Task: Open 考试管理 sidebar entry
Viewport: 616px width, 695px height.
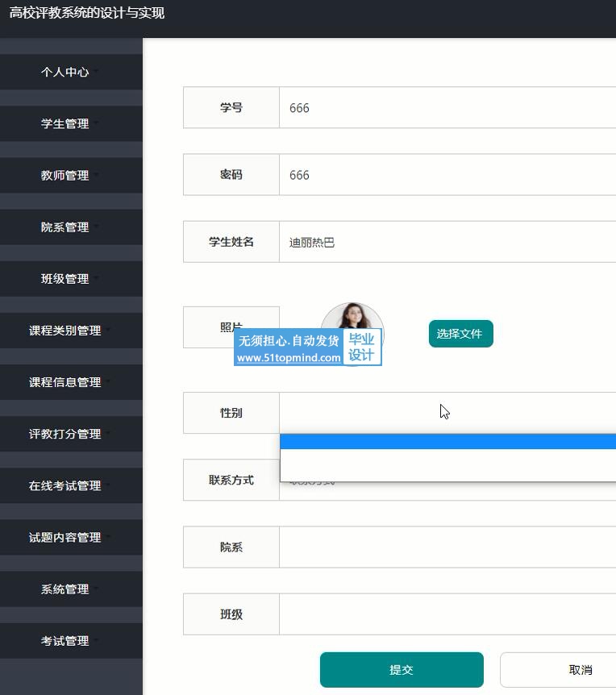Action: click(x=71, y=641)
